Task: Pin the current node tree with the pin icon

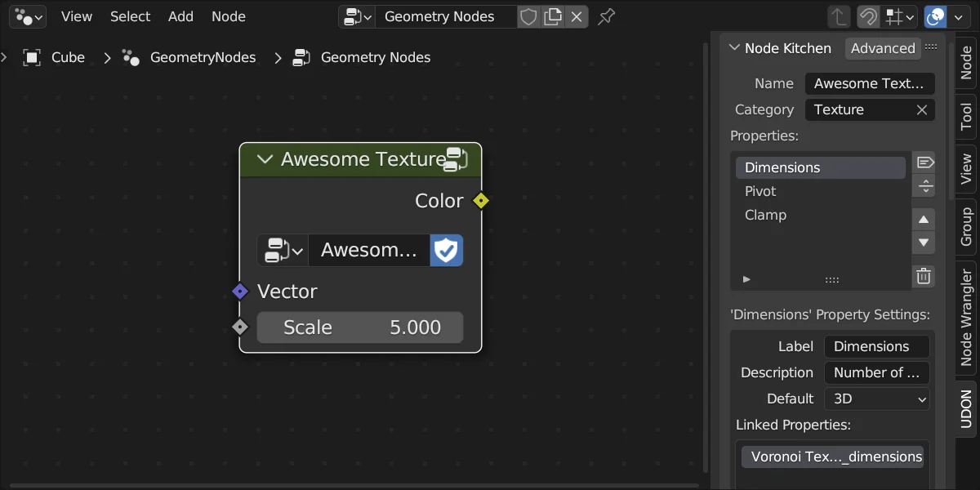Action: (606, 16)
